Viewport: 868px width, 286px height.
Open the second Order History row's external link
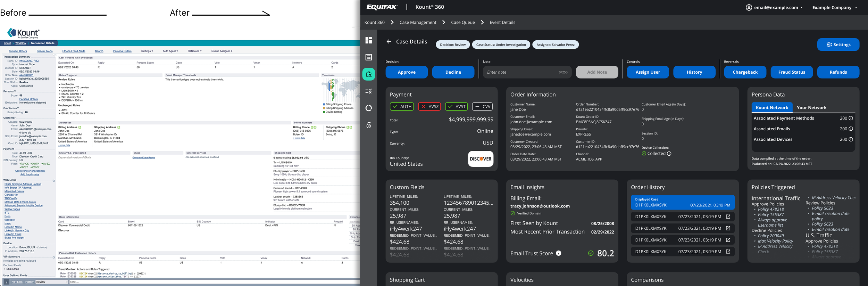[728, 228]
